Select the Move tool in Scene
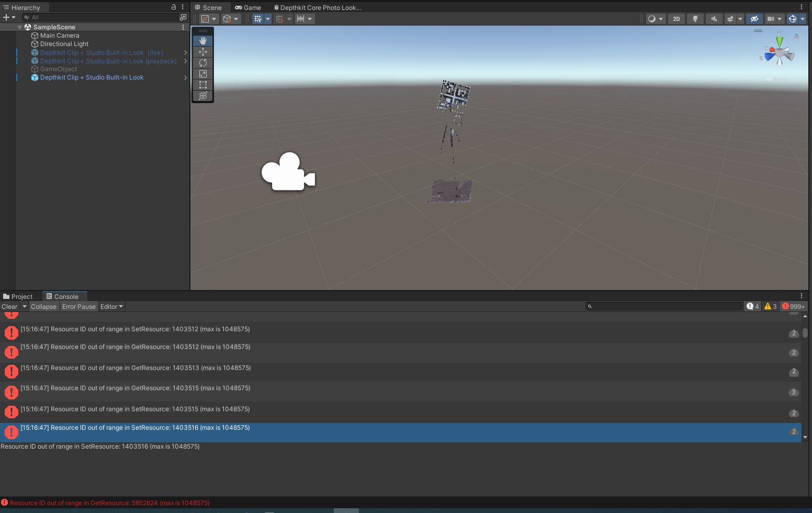The height and width of the screenshot is (513, 812). (203, 52)
